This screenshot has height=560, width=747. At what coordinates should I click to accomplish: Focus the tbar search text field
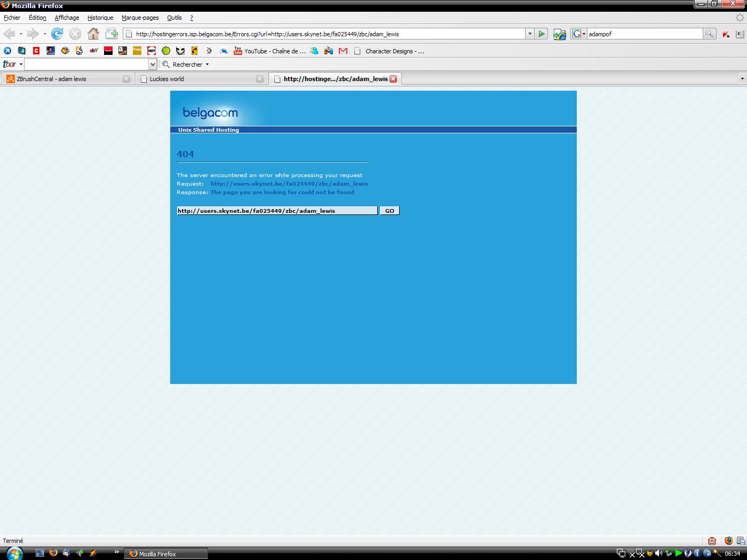point(86,65)
